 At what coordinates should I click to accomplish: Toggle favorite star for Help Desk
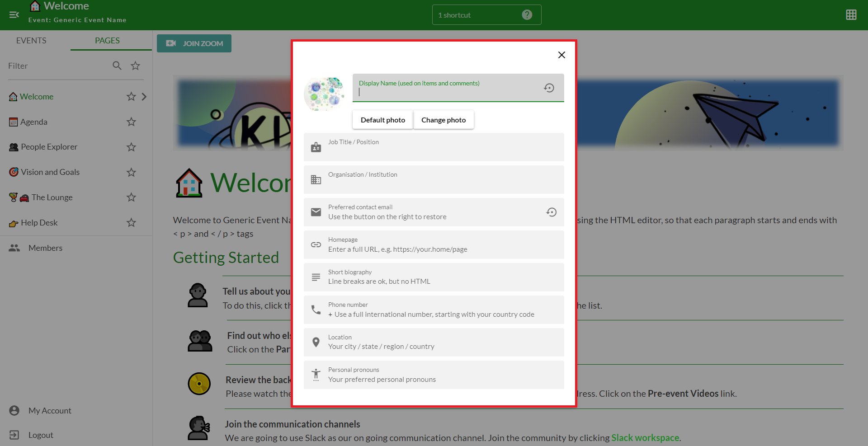(x=131, y=223)
